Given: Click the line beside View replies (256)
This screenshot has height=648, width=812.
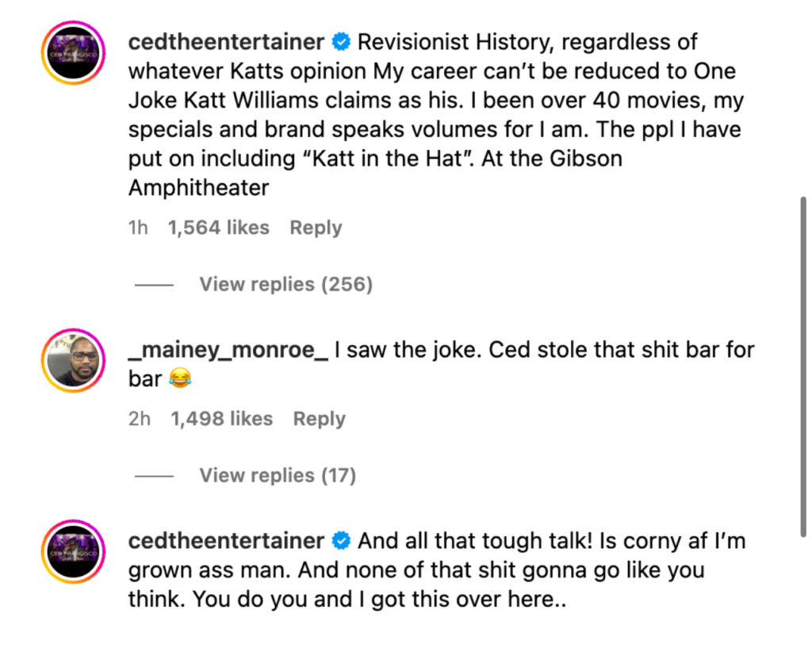Looking at the screenshot, I should point(155,285).
